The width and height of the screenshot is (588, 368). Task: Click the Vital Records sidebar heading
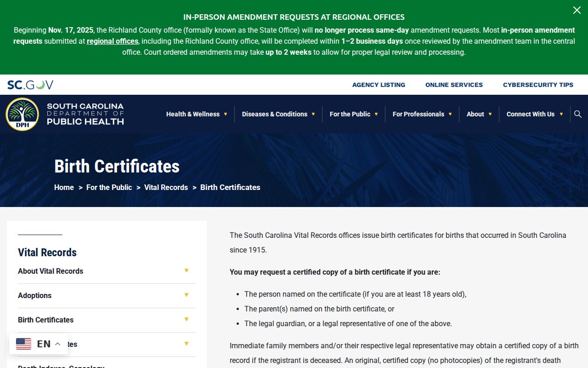click(47, 252)
